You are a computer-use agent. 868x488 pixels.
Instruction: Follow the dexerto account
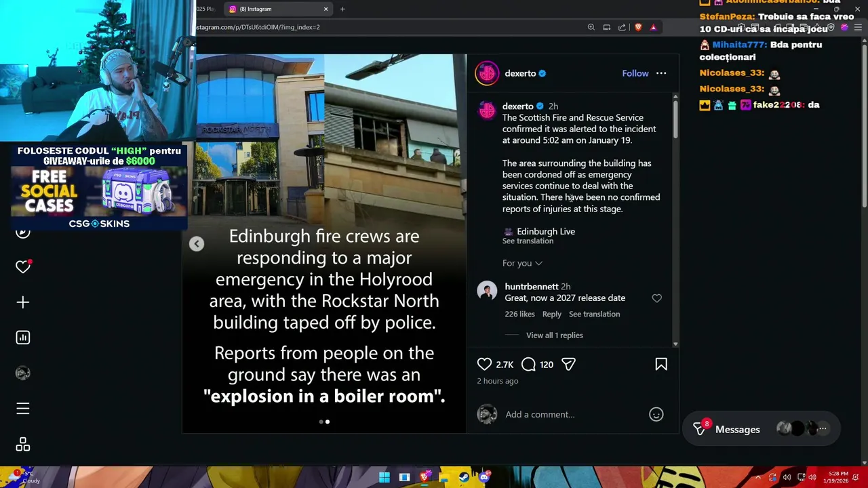click(635, 73)
